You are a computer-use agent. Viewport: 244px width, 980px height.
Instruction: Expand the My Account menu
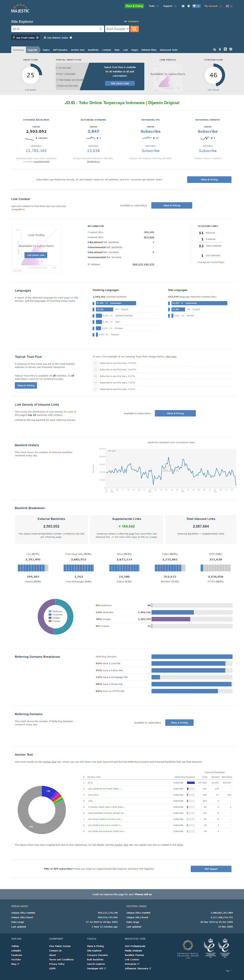[213, 6]
